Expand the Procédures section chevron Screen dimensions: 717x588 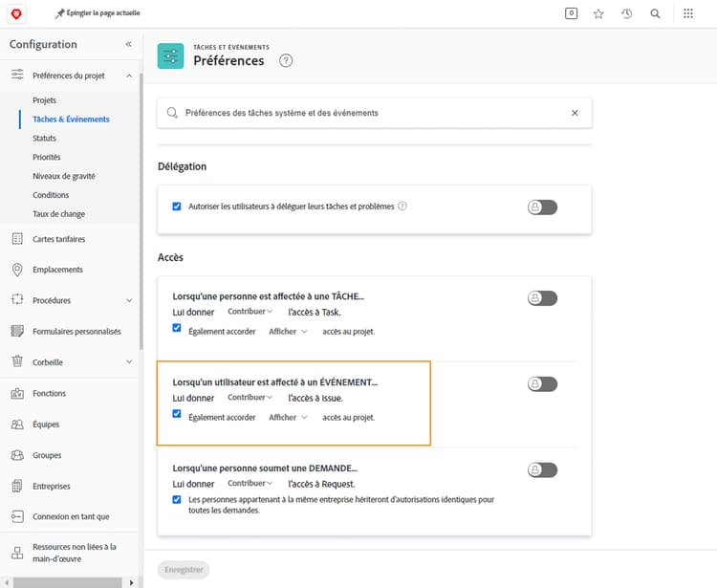point(129,300)
